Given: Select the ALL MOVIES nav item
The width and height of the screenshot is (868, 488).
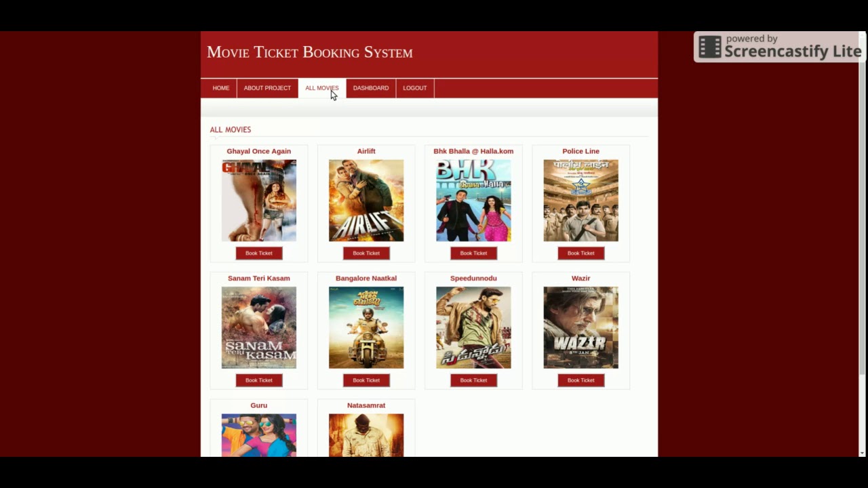Looking at the screenshot, I should [321, 88].
